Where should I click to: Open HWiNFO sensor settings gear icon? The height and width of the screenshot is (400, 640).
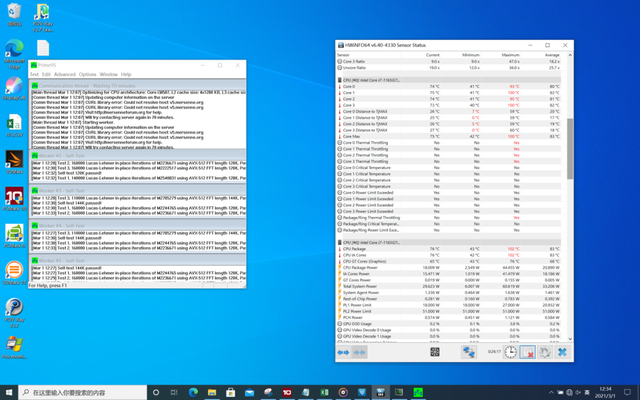[x=545, y=352]
